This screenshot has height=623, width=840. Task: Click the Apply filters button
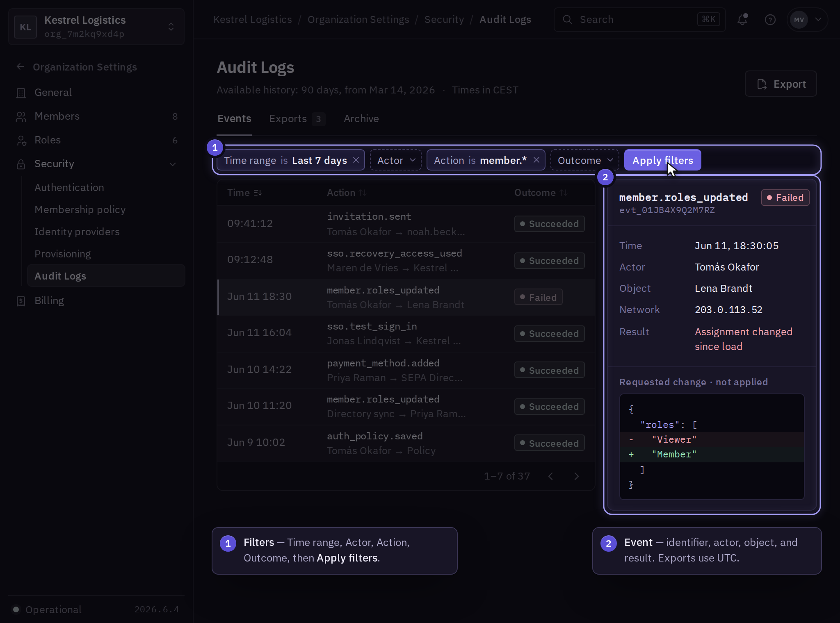pos(662,160)
